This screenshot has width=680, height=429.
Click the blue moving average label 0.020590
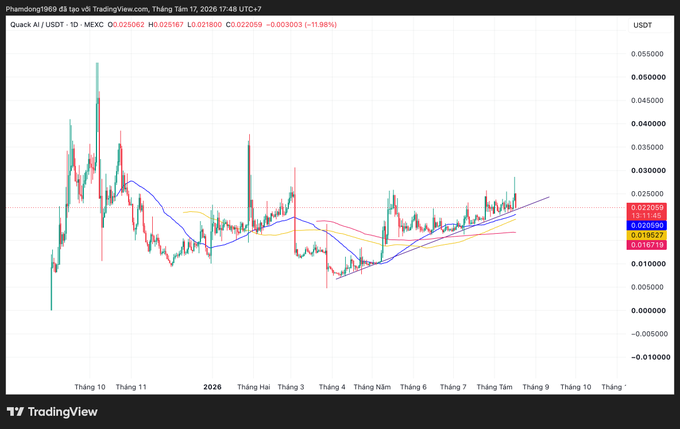tap(647, 226)
